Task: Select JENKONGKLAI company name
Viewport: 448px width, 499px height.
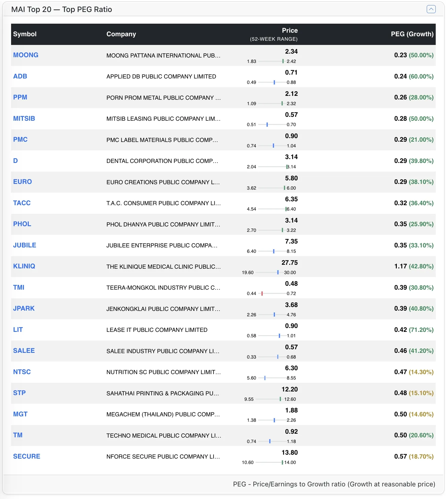Action: click(164, 309)
